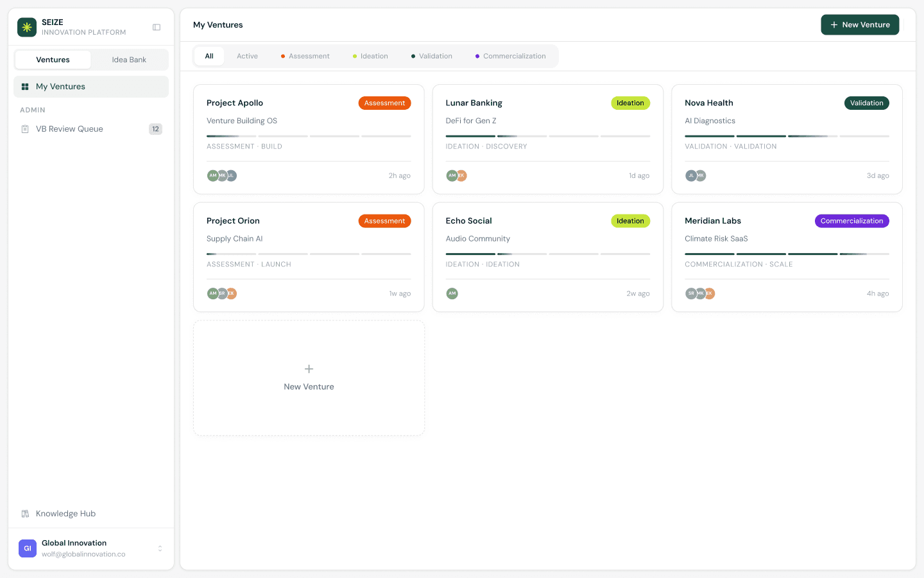This screenshot has width=924, height=578.
Task: Click 'ASSESSMENT · LAUNCH' stage label
Action: (249, 265)
